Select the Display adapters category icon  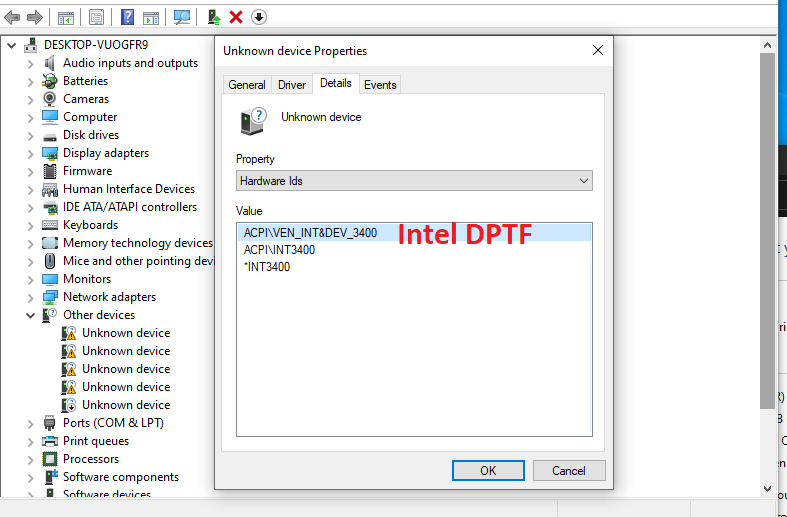point(50,153)
